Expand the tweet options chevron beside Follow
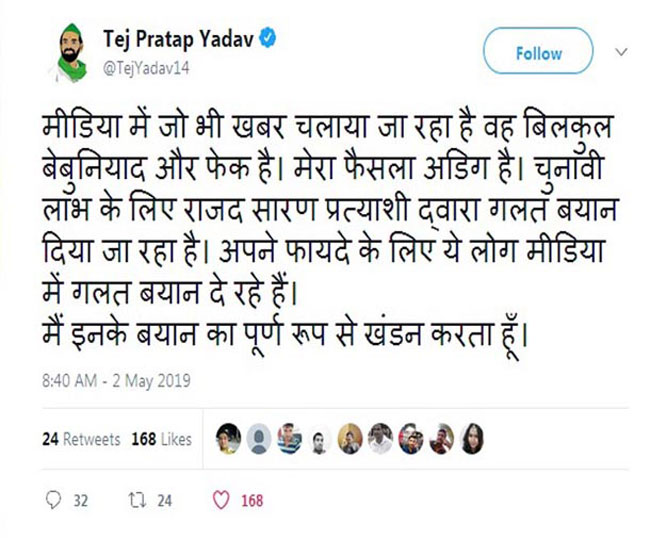Screen dimensions: 650x540 tap(622, 52)
